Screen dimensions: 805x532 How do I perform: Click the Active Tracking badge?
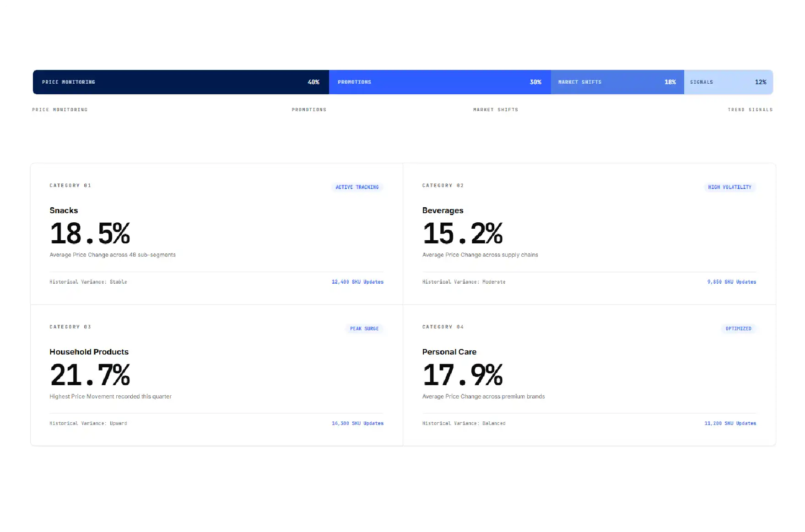(x=357, y=187)
